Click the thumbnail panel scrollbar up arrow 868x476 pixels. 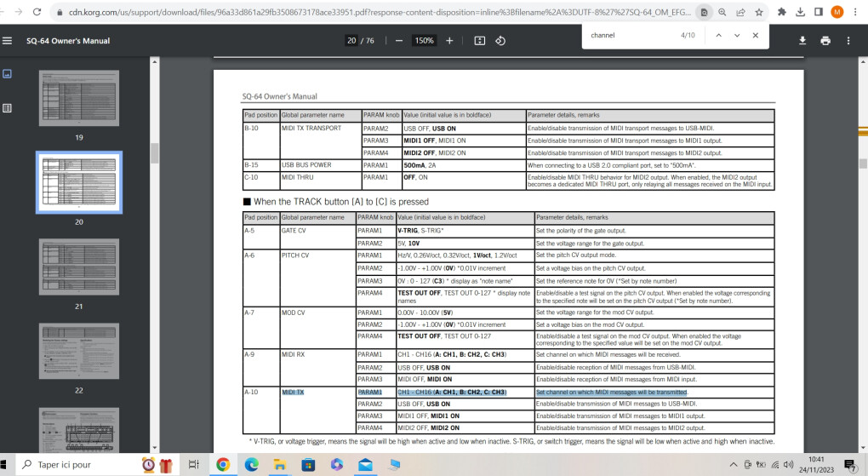[x=154, y=61]
